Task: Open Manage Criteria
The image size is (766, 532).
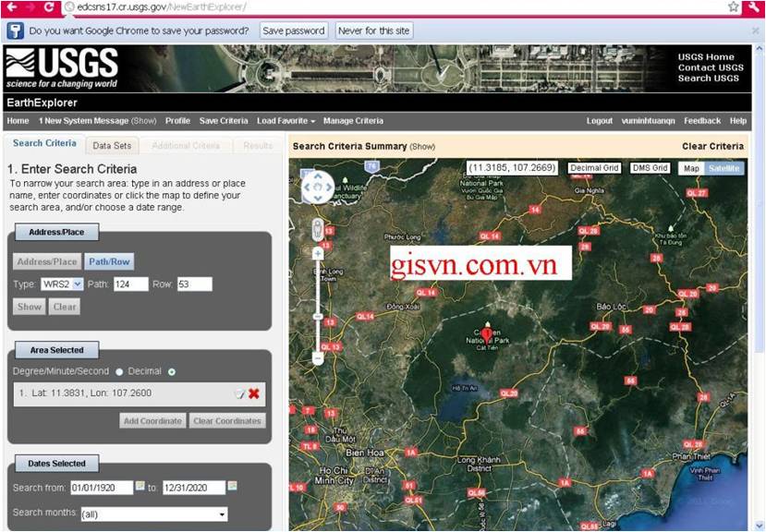Action: pos(353,121)
